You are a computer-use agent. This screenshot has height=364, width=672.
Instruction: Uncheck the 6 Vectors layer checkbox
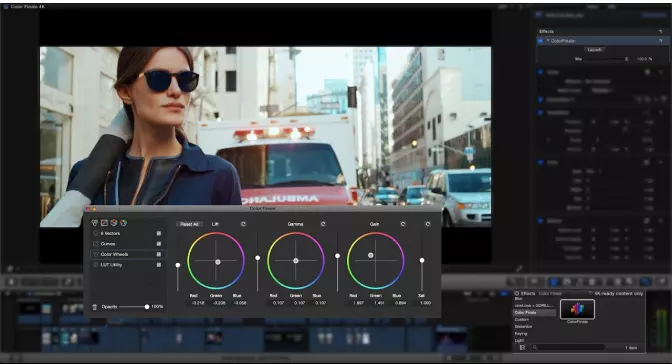coord(159,233)
